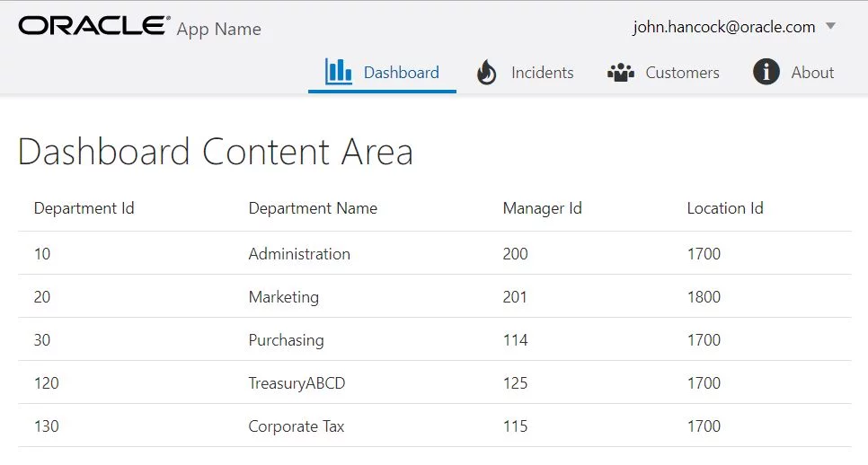Click the About info circle icon

coord(766,72)
